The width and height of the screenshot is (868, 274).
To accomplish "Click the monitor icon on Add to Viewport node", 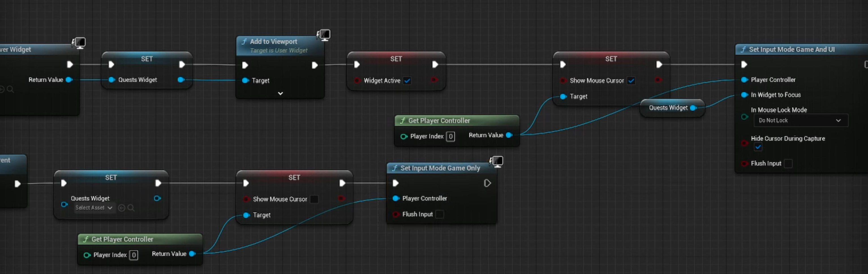I will click(x=325, y=35).
